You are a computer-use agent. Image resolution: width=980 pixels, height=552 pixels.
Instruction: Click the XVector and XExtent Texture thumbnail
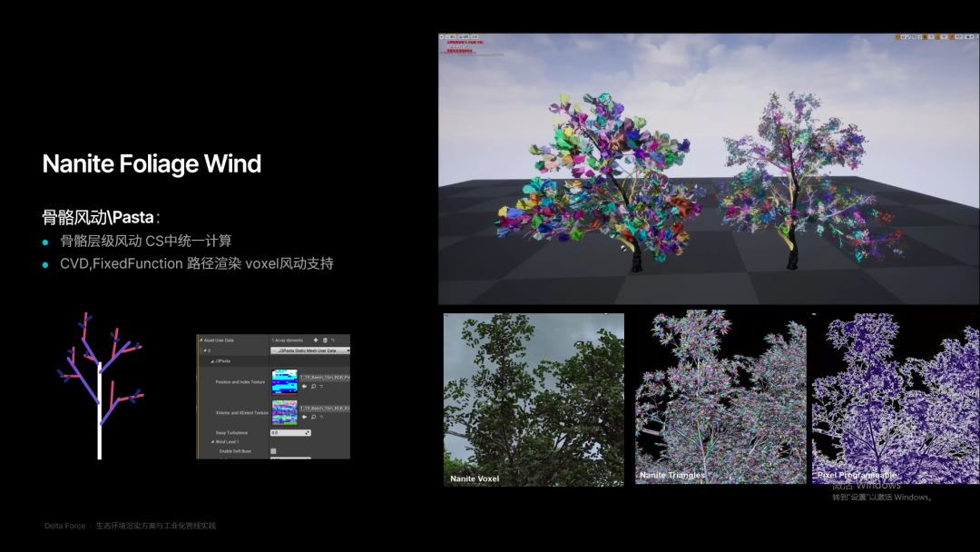click(x=284, y=412)
